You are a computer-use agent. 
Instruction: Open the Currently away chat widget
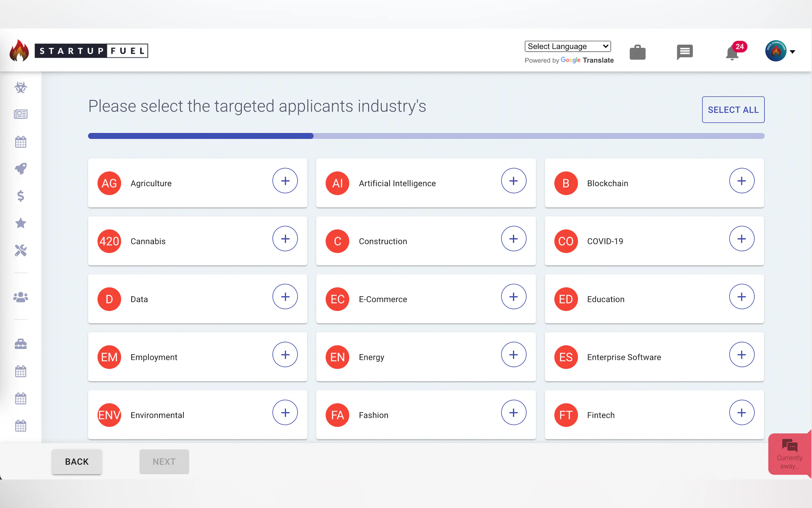coord(789,454)
